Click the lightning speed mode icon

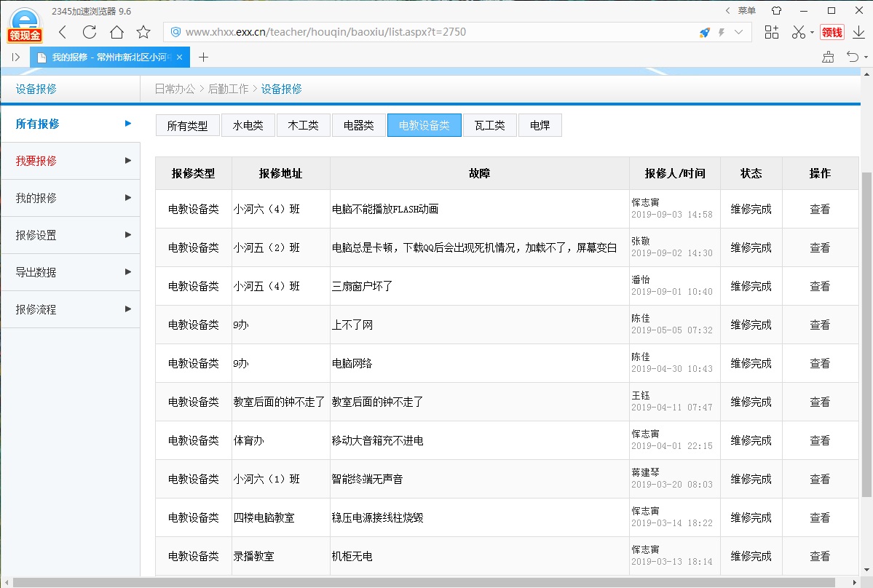click(721, 32)
